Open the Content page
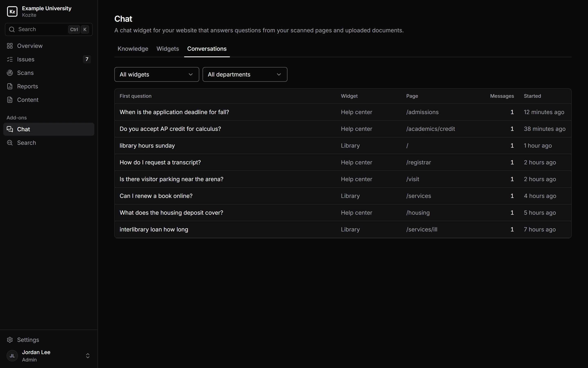 [49, 100]
